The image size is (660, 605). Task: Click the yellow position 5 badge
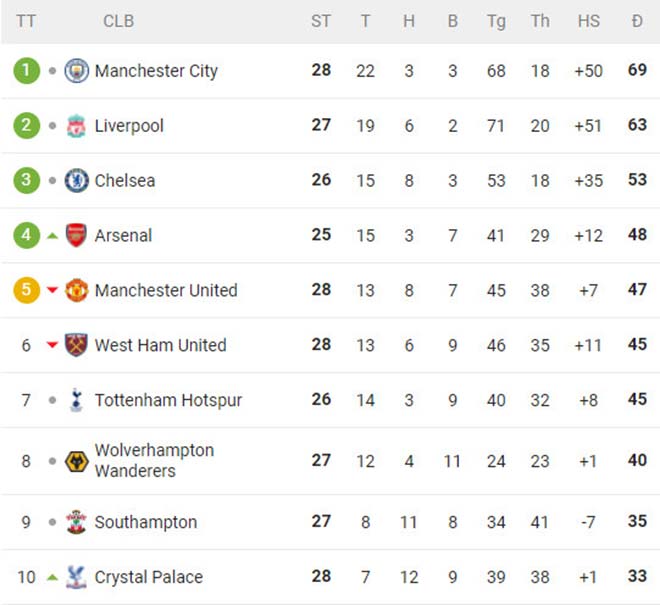(26, 291)
